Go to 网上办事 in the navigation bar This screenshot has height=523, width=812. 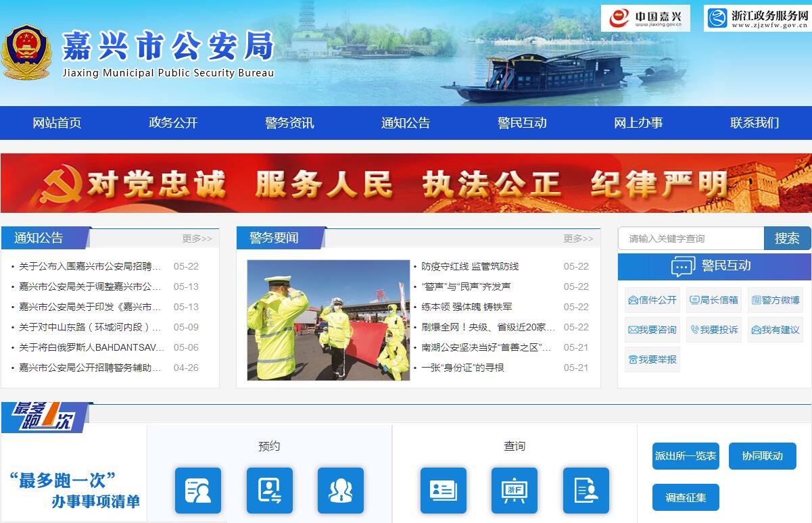638,123
